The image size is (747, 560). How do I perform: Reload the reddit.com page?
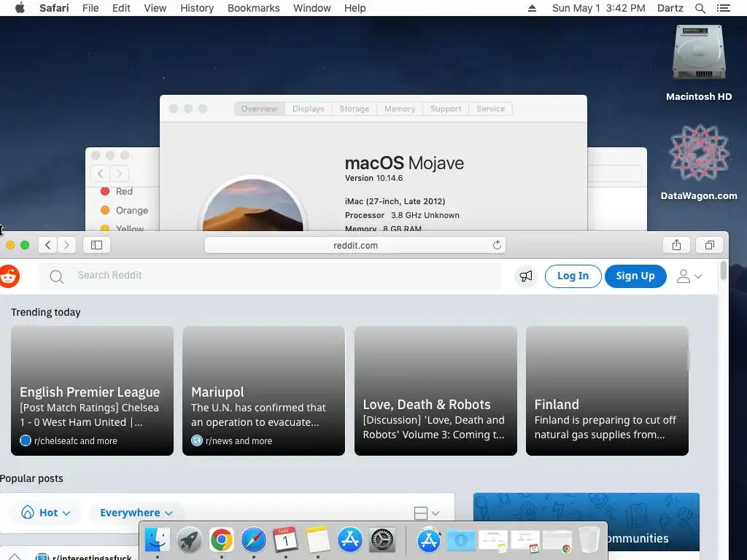click(497, 245)
